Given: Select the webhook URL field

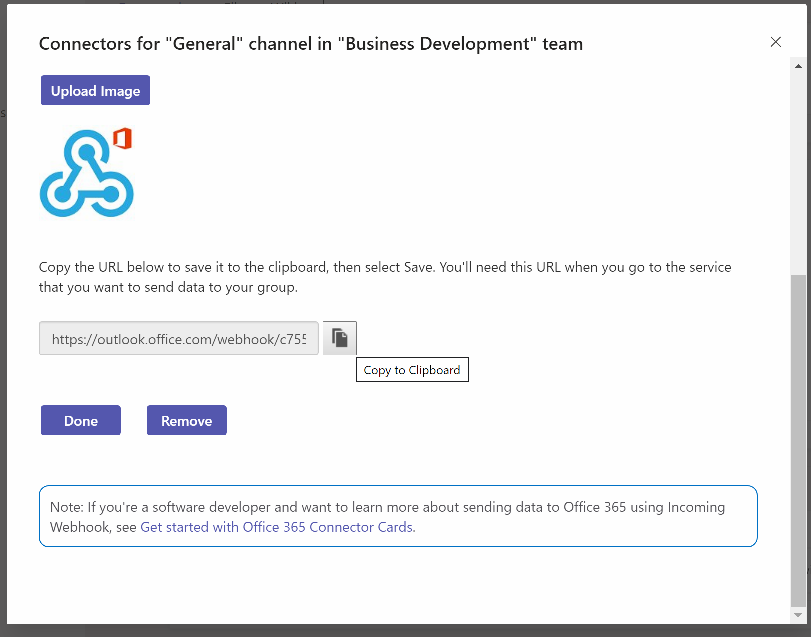Looking at the screenshot, I should (179, 338).
